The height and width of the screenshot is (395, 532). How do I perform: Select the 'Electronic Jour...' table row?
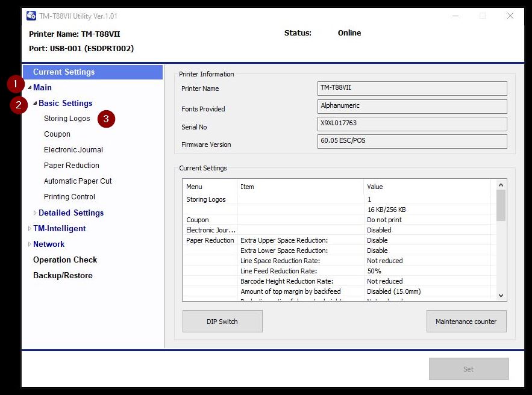click(x=337, y=230)
